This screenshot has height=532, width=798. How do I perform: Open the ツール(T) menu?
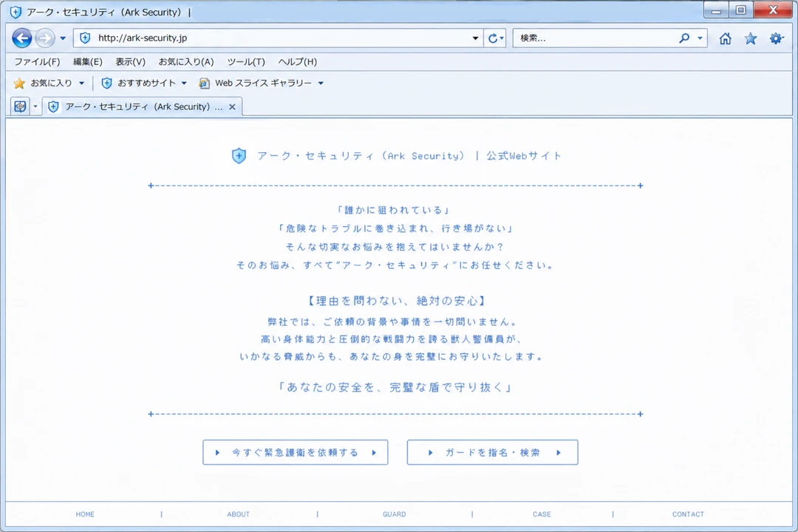(x=246, y=61)
